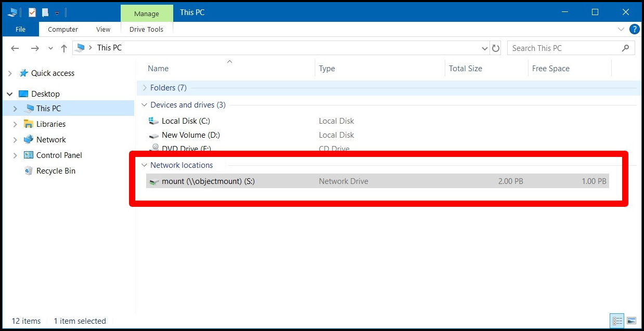This screenshot has height=331, width=644.
Task: Switch to the Computer ribbon tab
Action: click(63, 30)
